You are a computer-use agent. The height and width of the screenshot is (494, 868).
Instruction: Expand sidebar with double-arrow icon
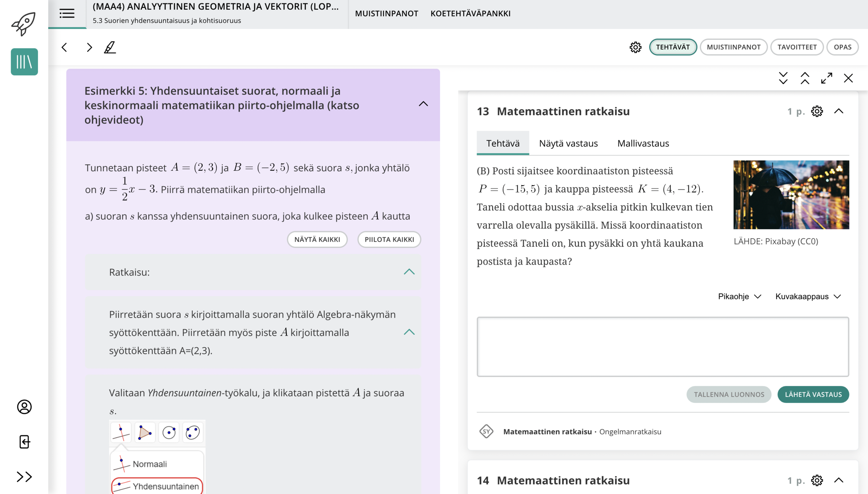24,476
